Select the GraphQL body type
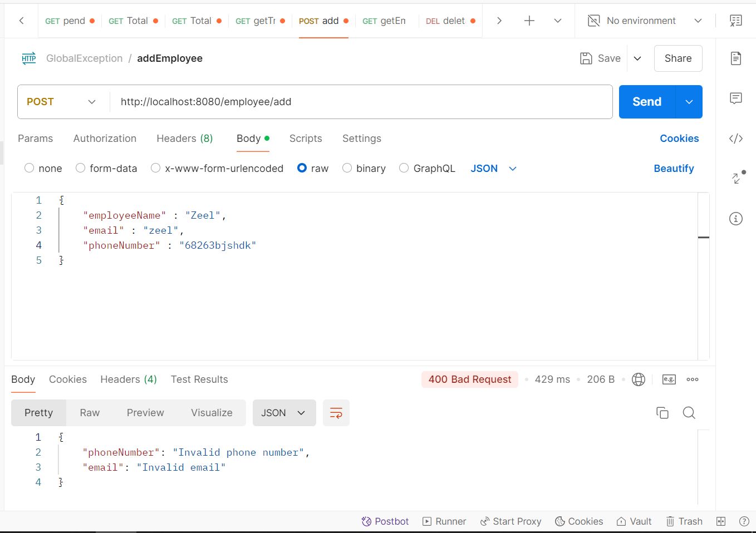756x533 pixels. (404, 168)
